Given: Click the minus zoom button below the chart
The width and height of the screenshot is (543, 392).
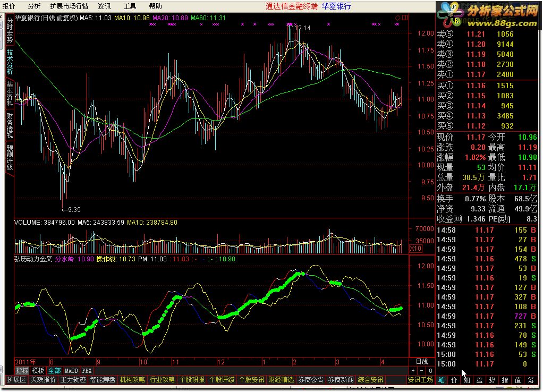Looking at the screenshot, I should pyautogui.click(x=421, y=371).
